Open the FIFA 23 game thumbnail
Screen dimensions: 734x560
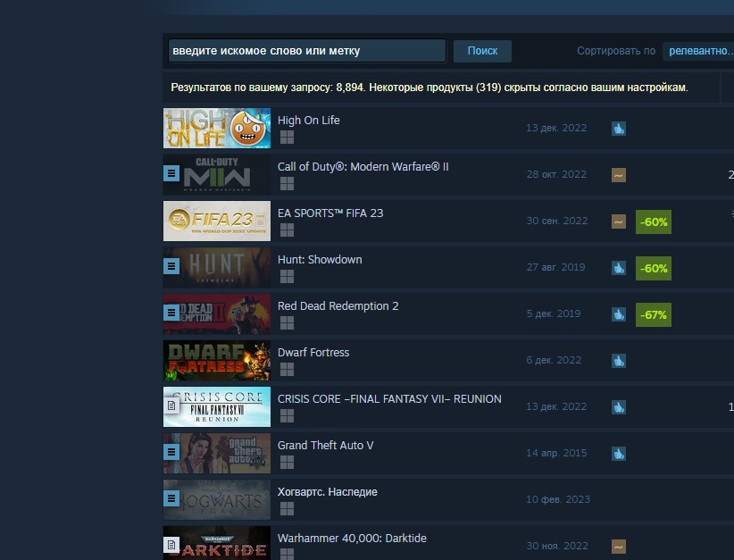pos(217,221)
